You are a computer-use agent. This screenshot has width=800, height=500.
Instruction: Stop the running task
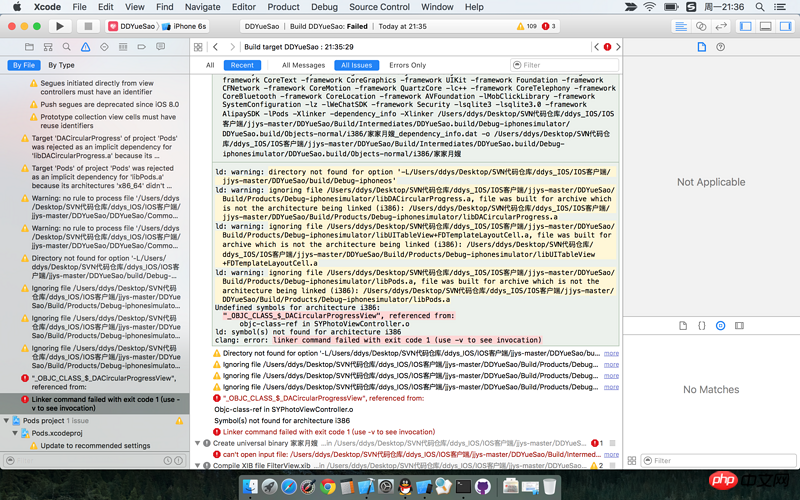pyautogui.click(x=88, y=26)
